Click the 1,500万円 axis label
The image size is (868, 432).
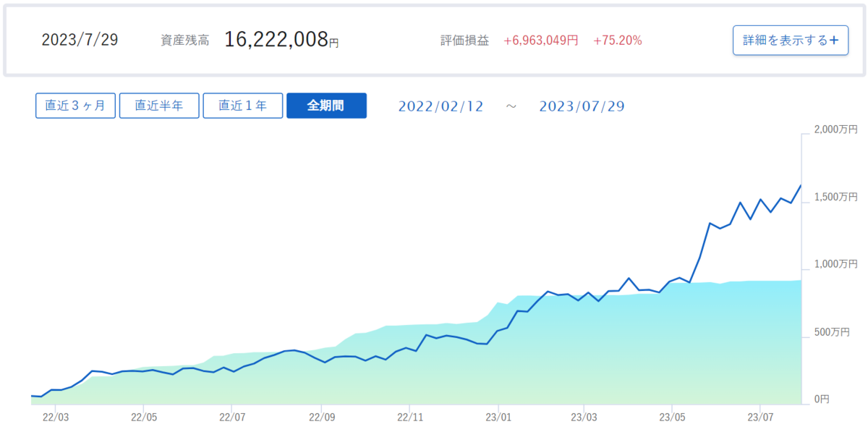[x=835, y=197]
